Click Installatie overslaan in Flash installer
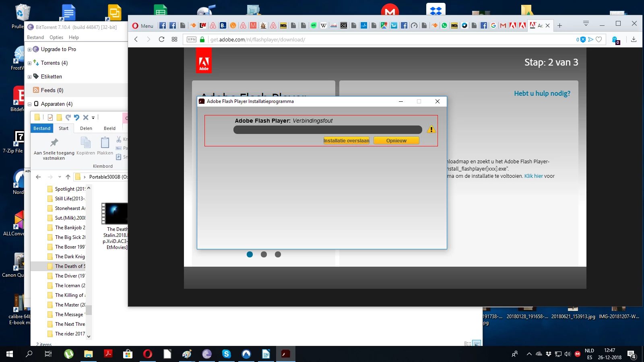Viewport: 644px width, 362px height. point(346,140)
